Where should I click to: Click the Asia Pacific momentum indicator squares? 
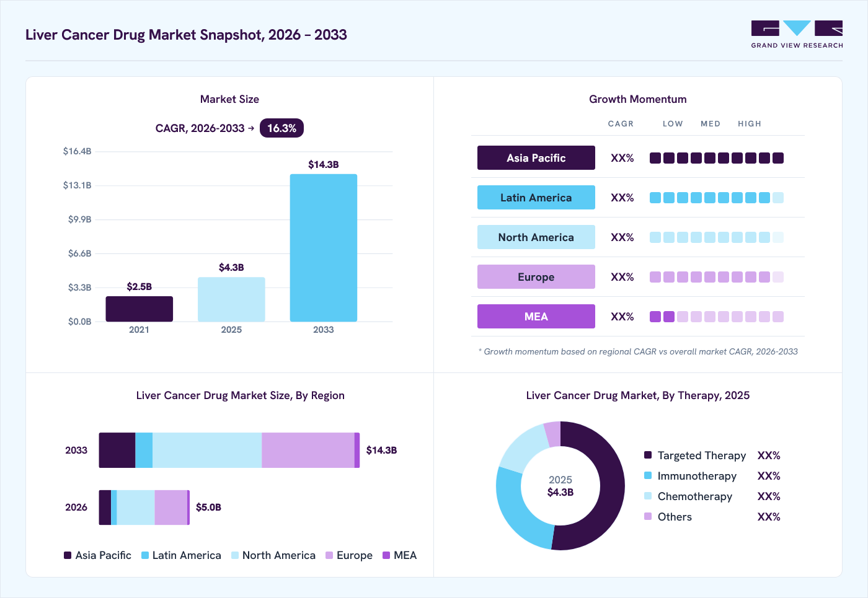click(x=717, y=158)
